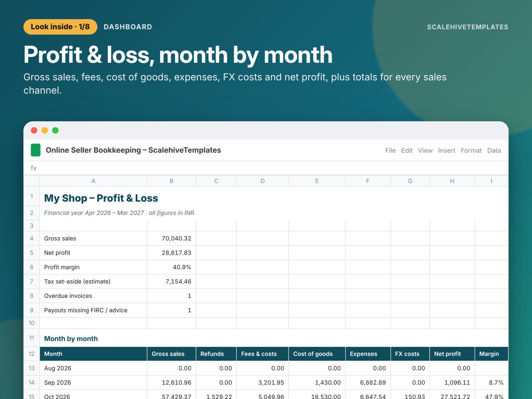This screenshot has height=399, width=532.
Task: Click the green spreadsheet document icon
Action: (35, 150)
